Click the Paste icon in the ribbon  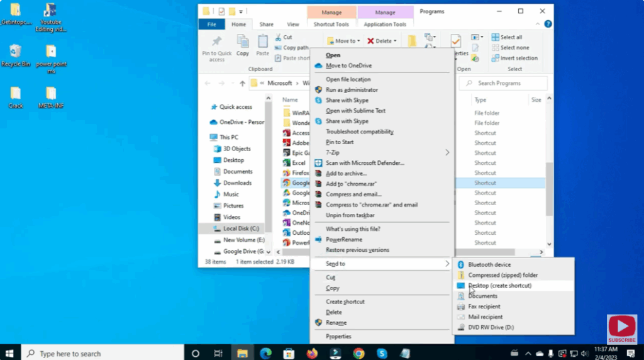tap(262, 42)
